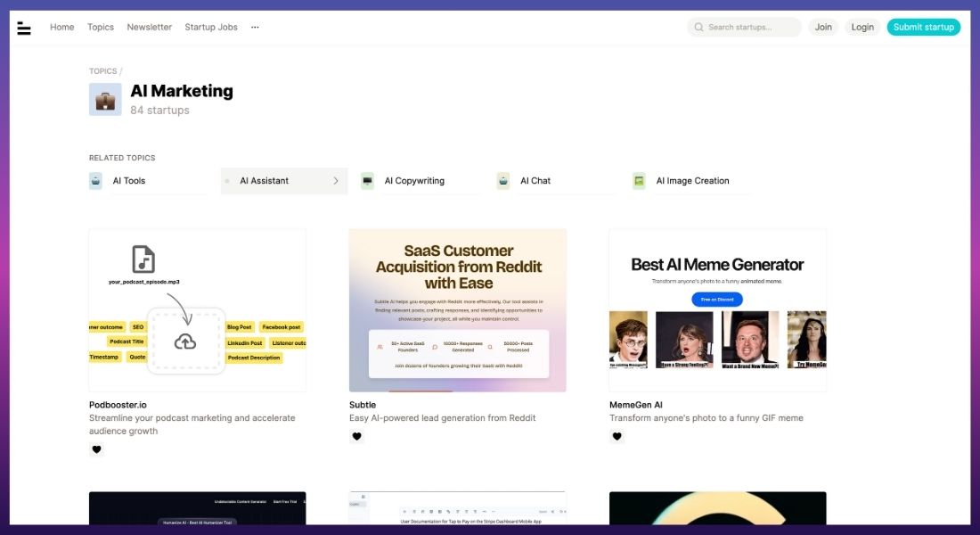Click 'Easy AI-powered lead generation from Reddit' text

pyautogui.click(x=443, y=418)
